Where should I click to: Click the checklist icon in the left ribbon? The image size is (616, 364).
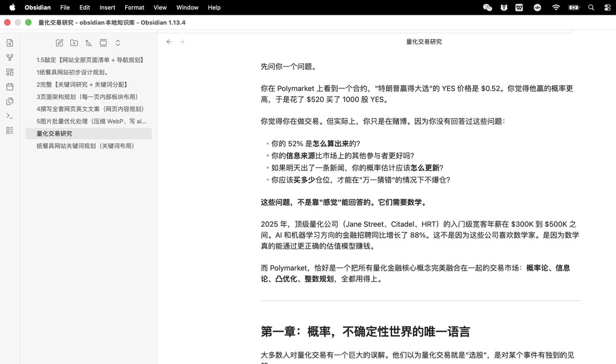(x=10, y=130)
